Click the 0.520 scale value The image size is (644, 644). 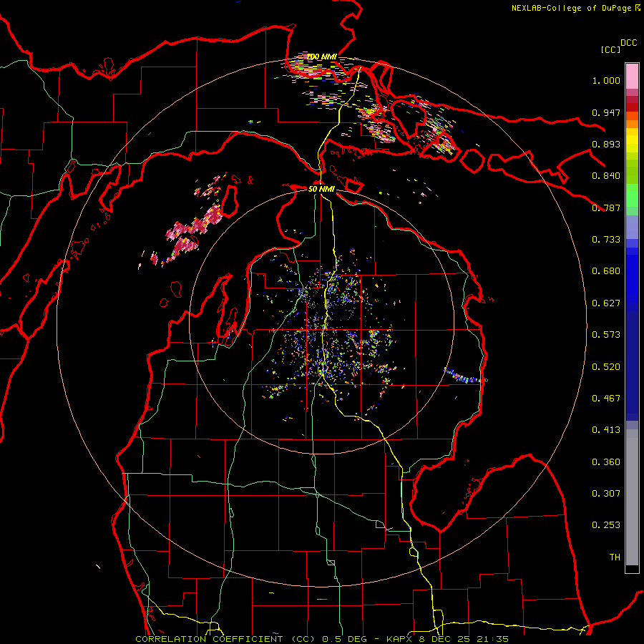606,367
